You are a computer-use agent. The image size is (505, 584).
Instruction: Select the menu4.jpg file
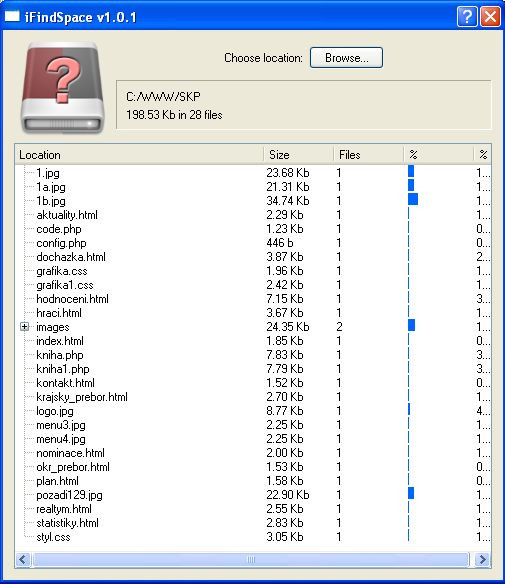coord(61,439)
